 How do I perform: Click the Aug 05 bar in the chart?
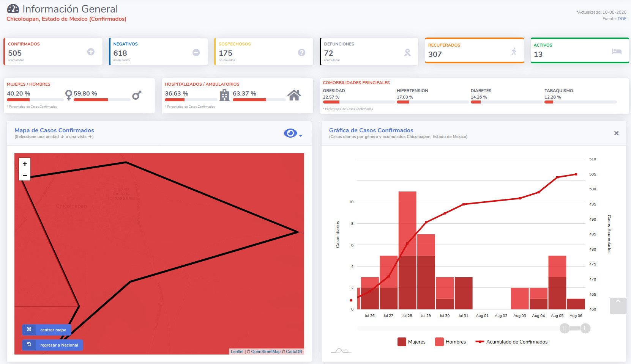point(557,282)
